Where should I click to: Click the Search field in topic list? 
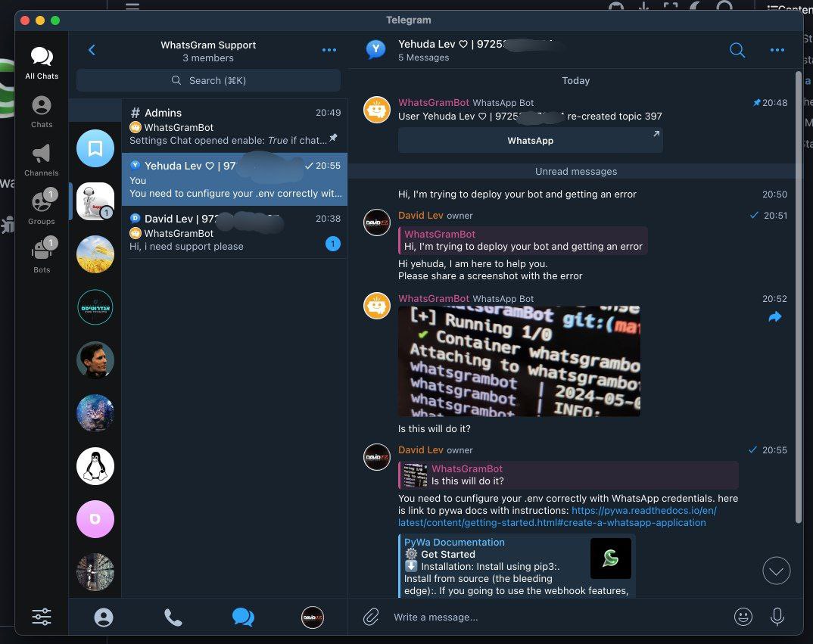(x=208, y=80)
